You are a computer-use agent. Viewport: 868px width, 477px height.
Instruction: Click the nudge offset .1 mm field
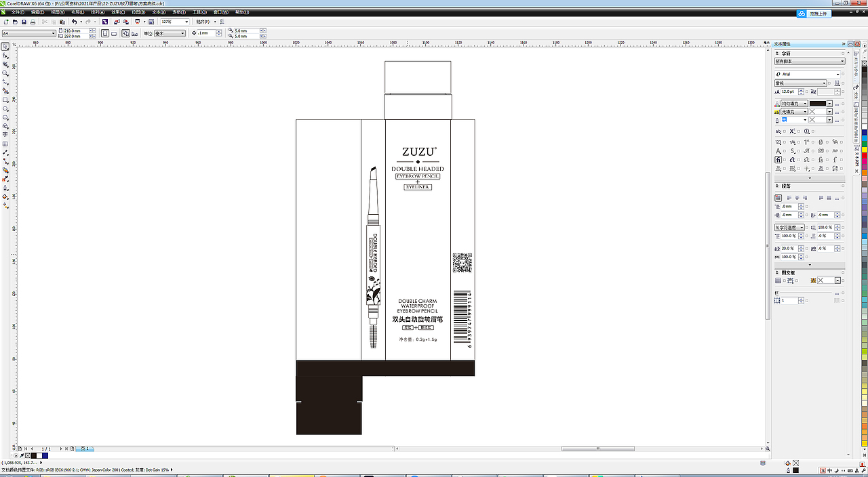tap(207, 33)
